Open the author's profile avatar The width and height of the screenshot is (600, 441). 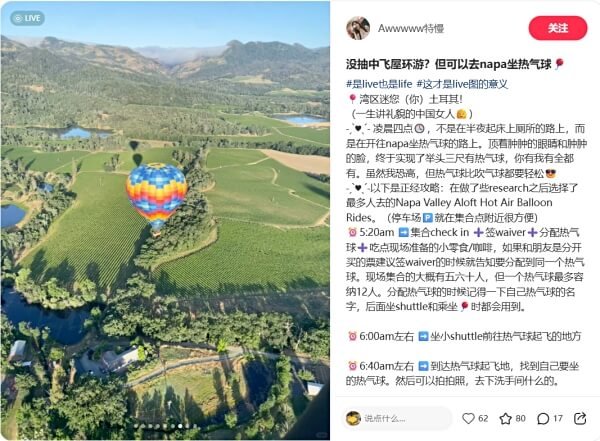[x=358, y=28]
